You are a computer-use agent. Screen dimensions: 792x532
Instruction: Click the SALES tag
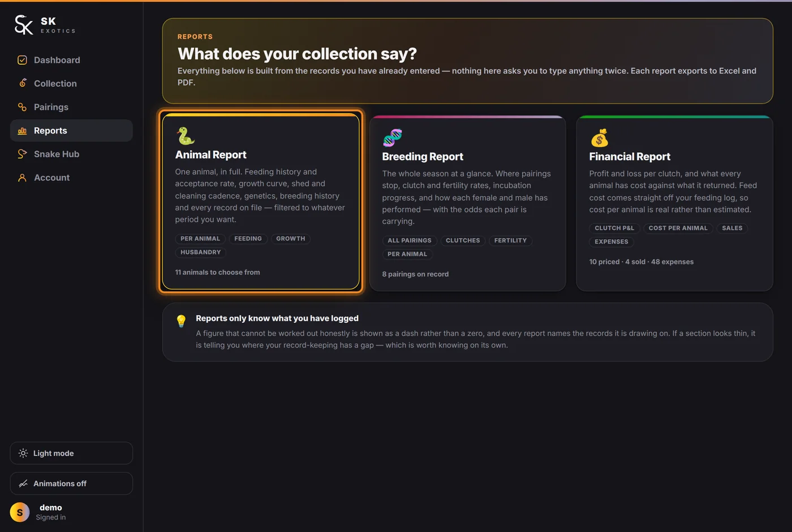point(732,228)
